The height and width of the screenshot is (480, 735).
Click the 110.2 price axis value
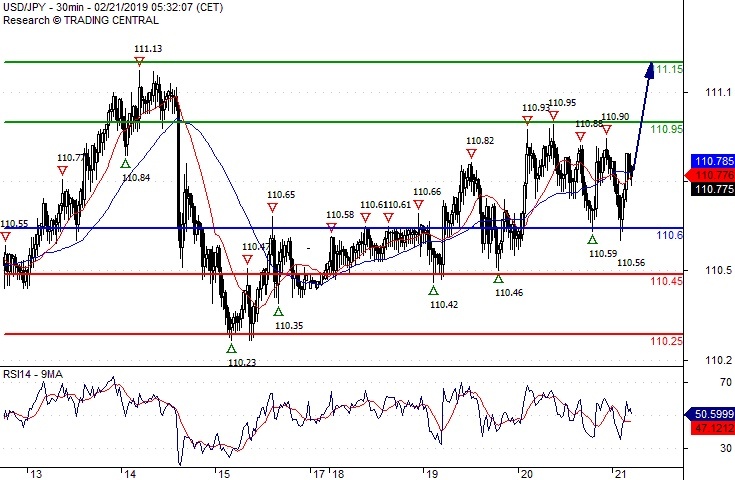[718, 360]
